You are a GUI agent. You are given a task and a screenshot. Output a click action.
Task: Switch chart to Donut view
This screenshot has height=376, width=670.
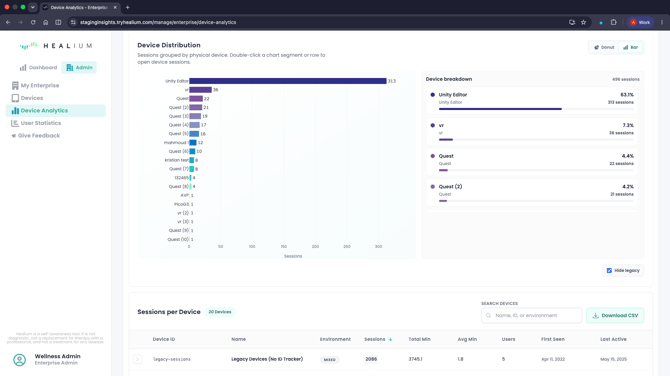(604, 47)
